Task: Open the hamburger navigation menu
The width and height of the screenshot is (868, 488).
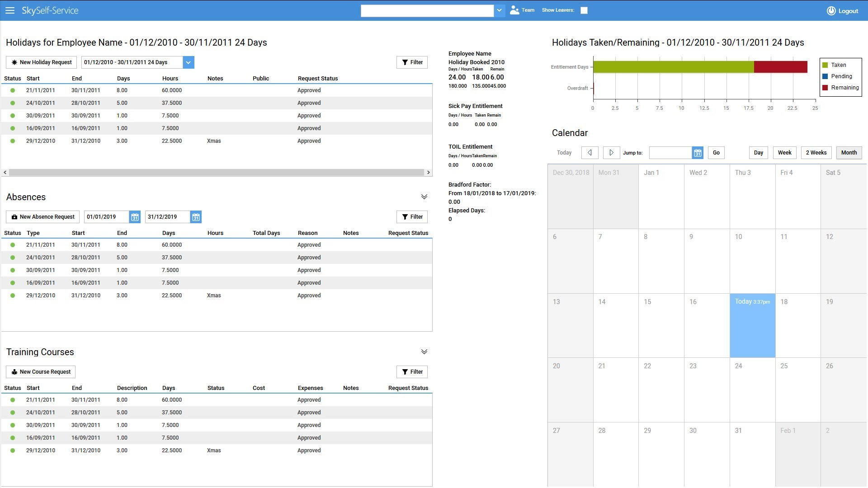Action: 10,10
